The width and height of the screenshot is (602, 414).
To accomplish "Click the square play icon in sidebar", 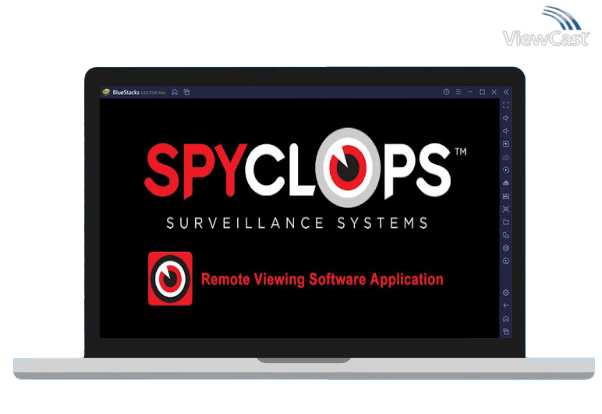I will coord(506,144).
